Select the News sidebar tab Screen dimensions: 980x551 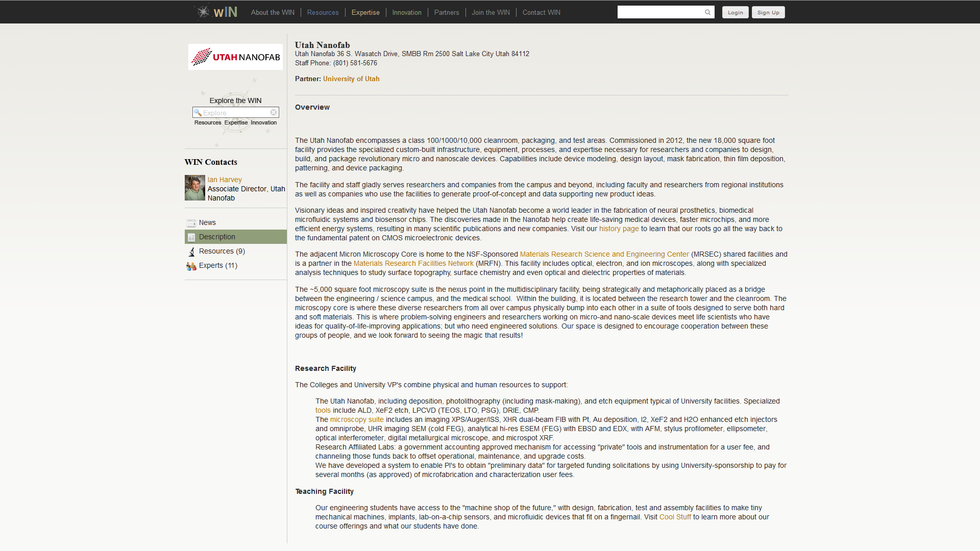point(235,222)
